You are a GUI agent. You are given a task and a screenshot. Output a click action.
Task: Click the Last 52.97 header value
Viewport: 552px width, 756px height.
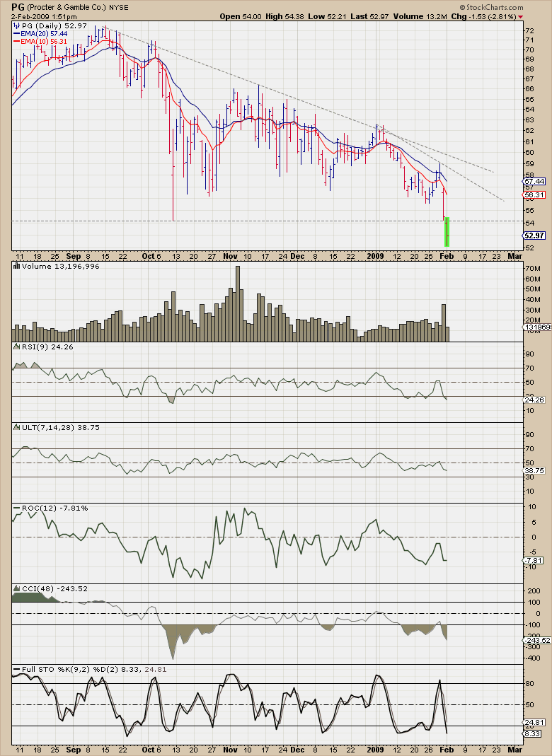click(369, 16)
